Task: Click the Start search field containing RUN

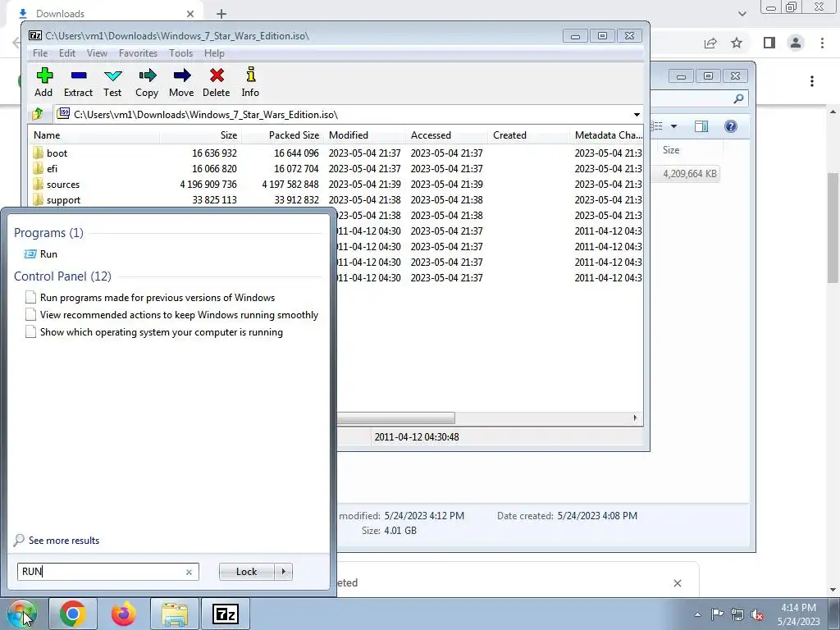Action: 107,572
